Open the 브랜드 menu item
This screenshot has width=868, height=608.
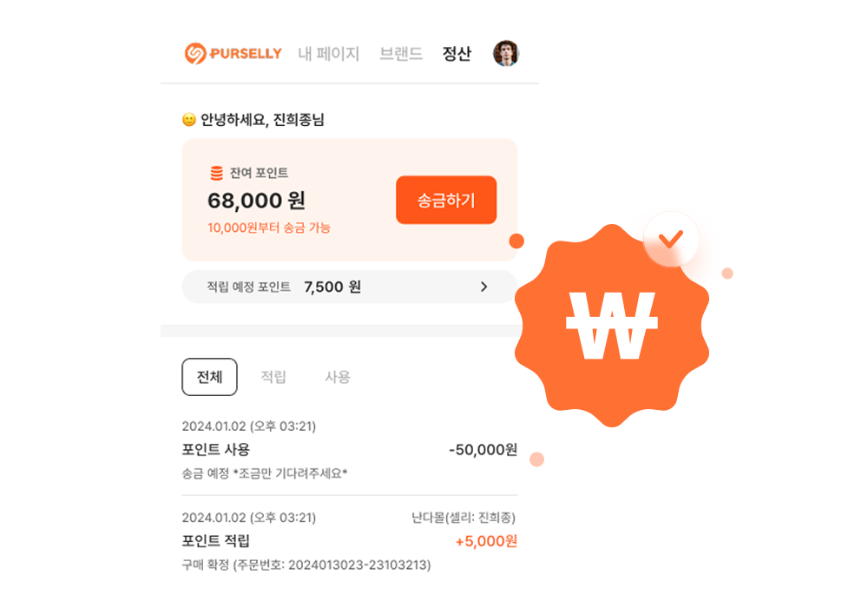pyautogui.click(x=401, y=54)
